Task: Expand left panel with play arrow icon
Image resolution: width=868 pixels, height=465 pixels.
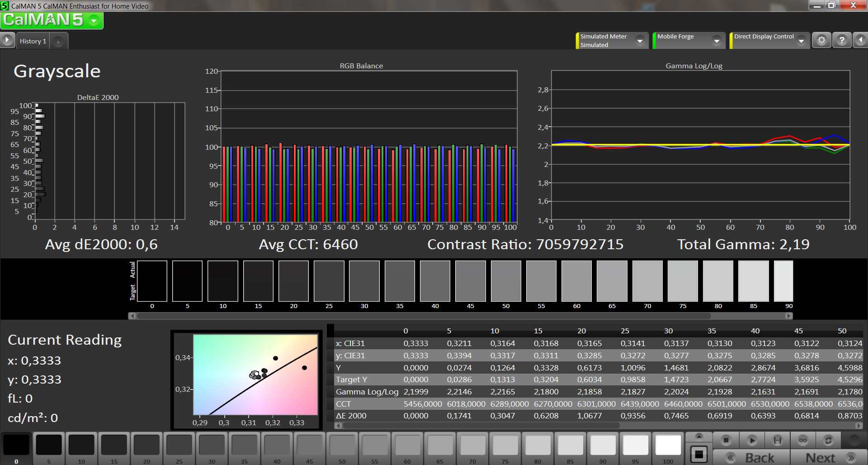Action: click(x=7, y=41)
